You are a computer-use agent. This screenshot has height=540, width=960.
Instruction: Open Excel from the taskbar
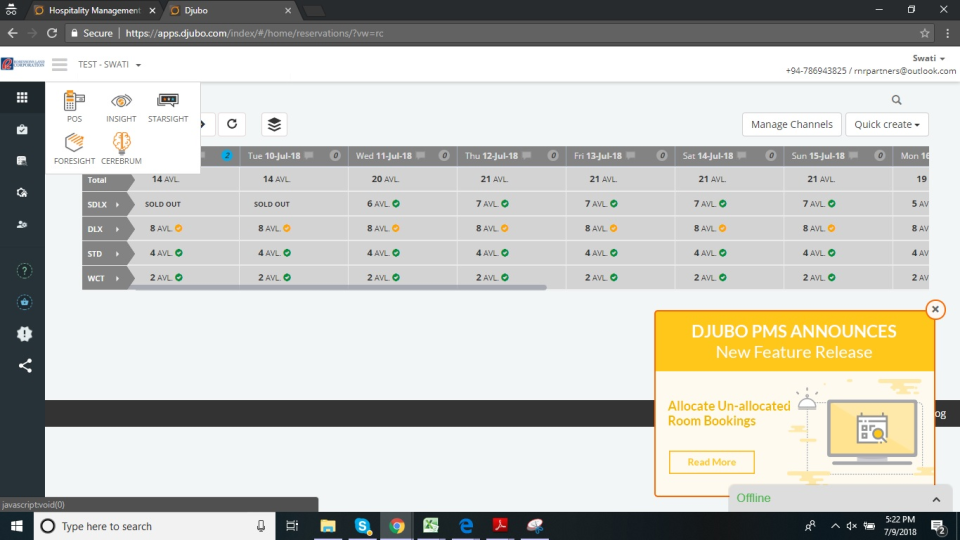pyautogui.click(x=431, y=526)
